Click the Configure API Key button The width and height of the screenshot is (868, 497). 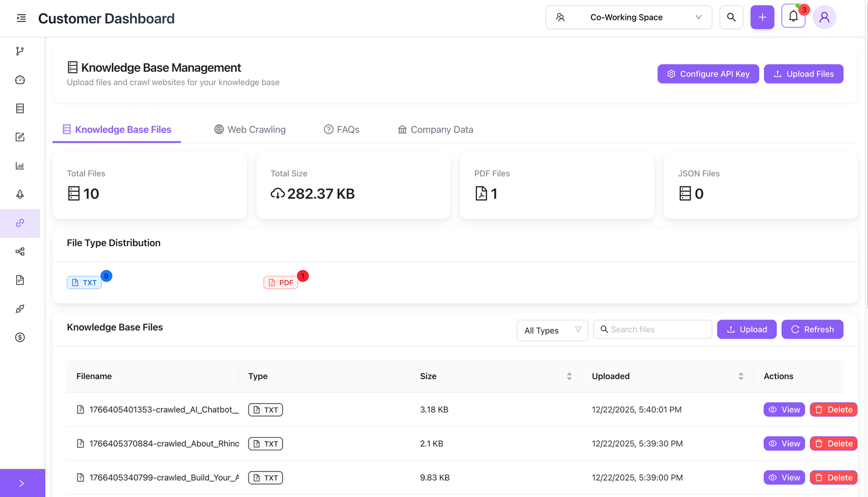[708, 74]
